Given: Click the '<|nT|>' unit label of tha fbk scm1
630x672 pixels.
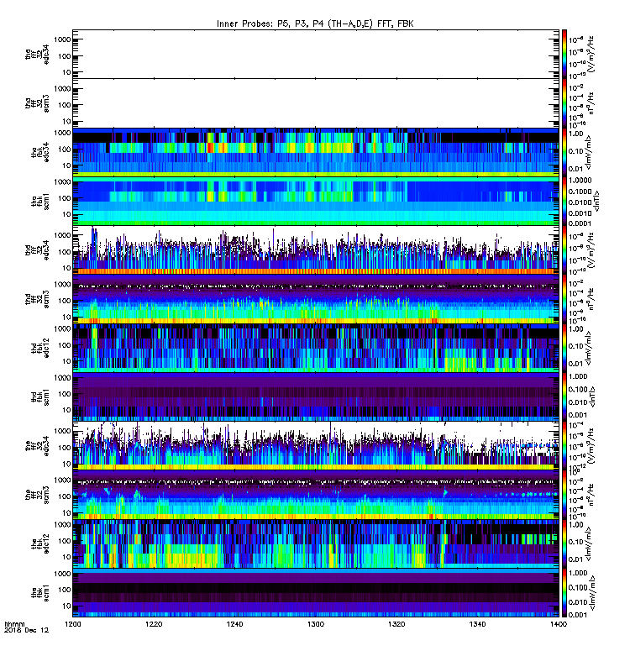Looking at the screenshot, I should pyautogui.click(x=596, y=201).
